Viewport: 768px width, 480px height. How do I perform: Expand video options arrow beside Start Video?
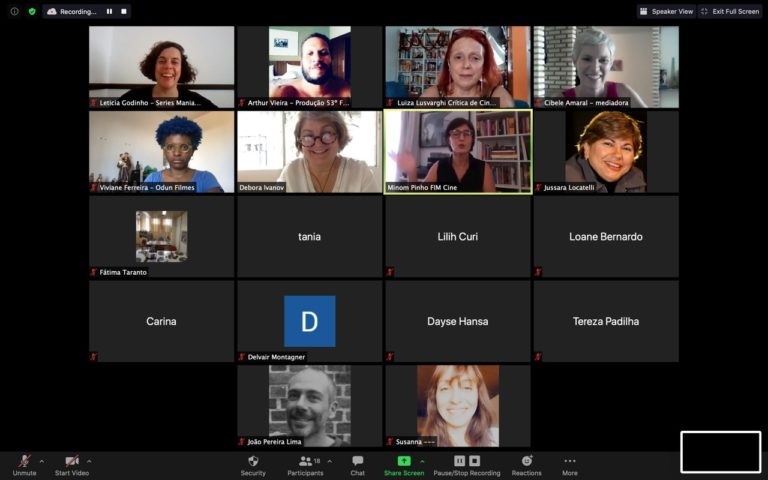coord(89,461)
